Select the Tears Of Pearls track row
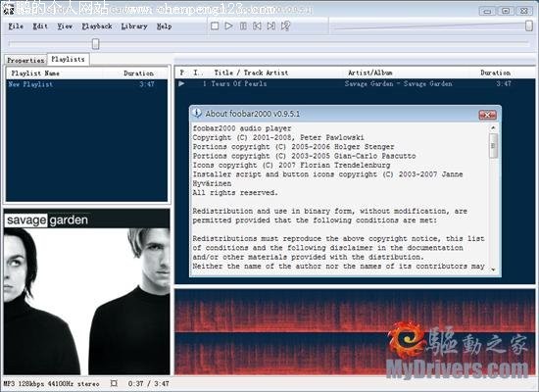Screen dimensions: 539x392 tap(355, 83)
